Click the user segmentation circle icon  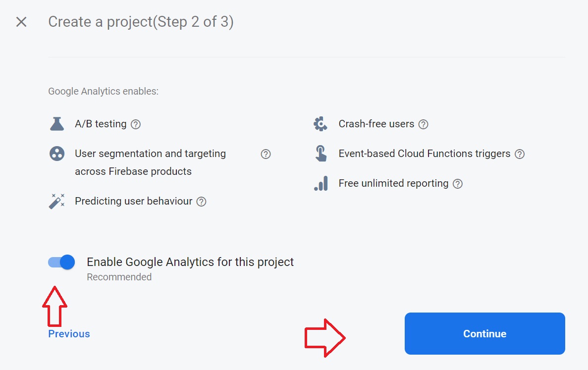tap(57, 154)
